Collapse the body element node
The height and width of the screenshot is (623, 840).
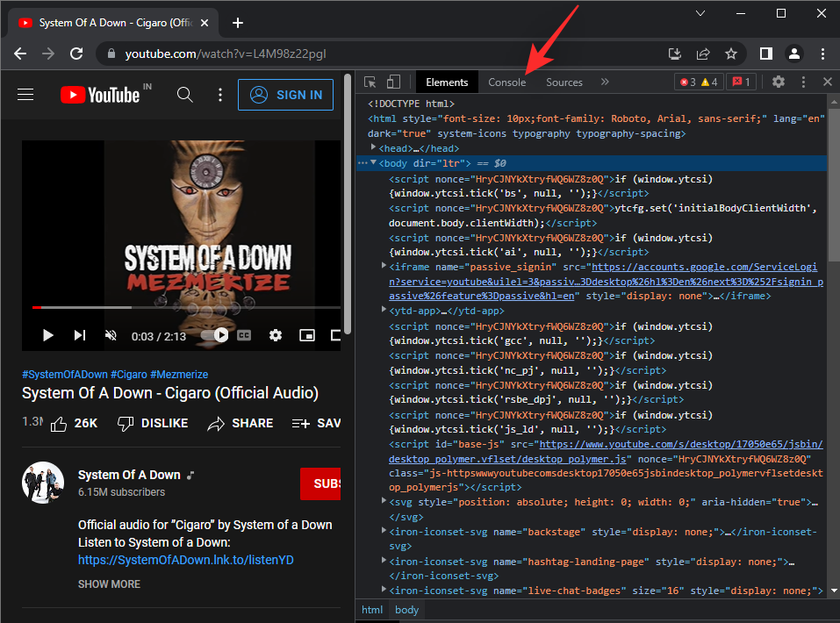(x=373, y=162)
